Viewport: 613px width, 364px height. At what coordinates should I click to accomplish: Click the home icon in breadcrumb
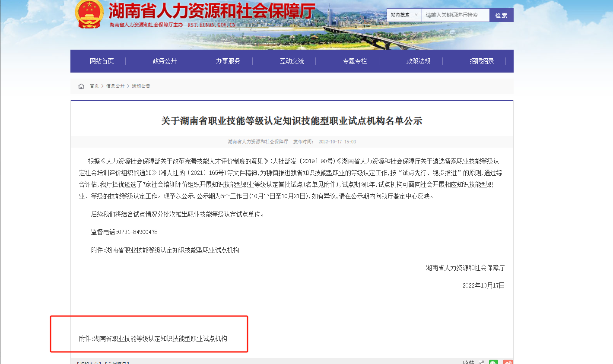point(81,86)
